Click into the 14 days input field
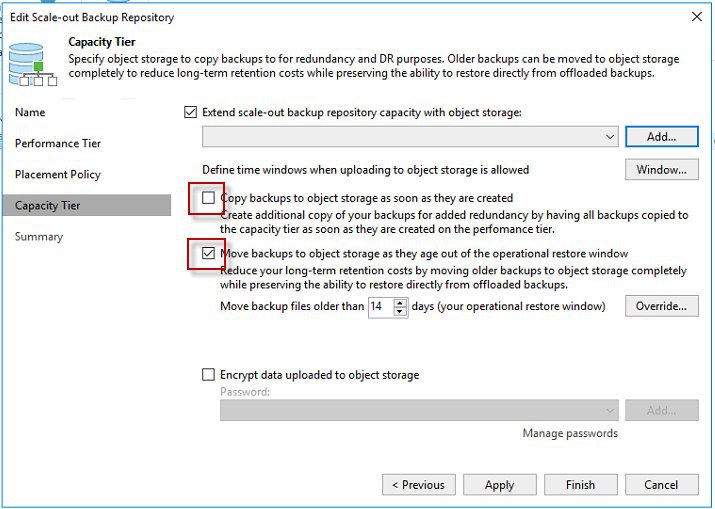Screen dimensions: 715x509 point(381,306)
